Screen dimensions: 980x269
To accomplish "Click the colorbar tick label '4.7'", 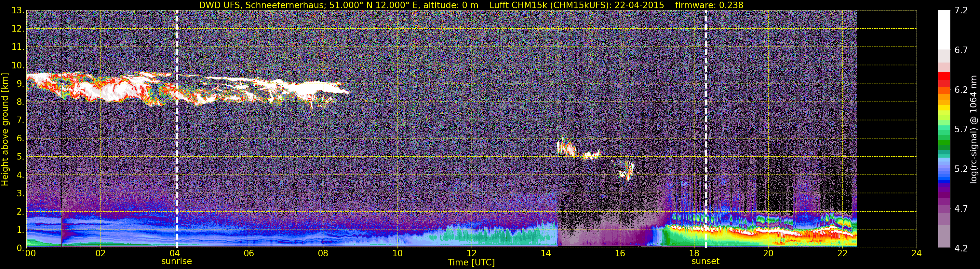I will point(961,209).
